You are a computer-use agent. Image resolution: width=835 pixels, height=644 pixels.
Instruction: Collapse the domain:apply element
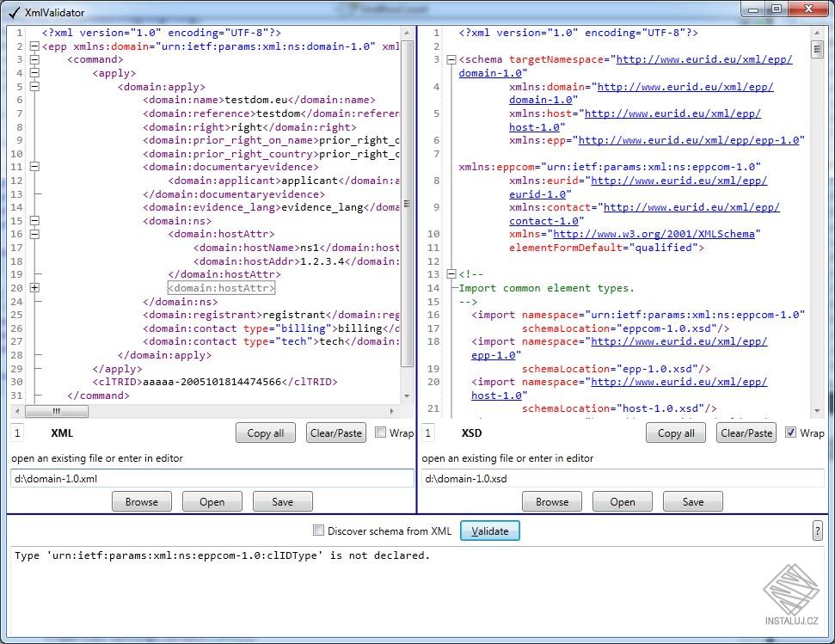[x=35, y=86]
